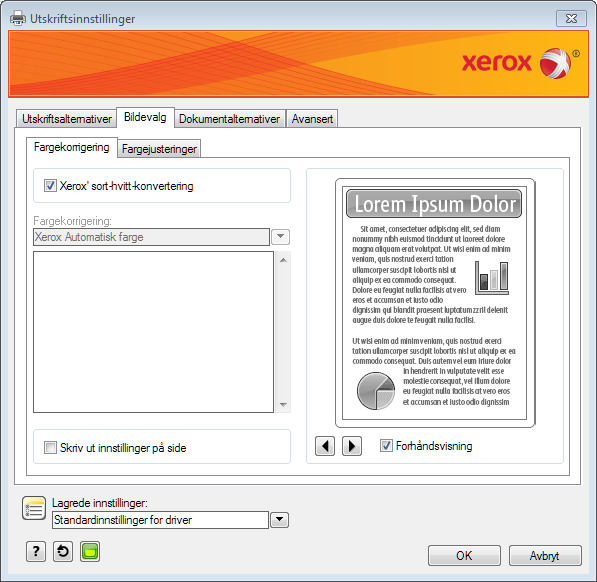Image resolution: width=597 pixels, height=582 pixels.
Task: Uncheck Xerox' sort-hvitt-konvertering checkbox
Action: coord(50,186)
